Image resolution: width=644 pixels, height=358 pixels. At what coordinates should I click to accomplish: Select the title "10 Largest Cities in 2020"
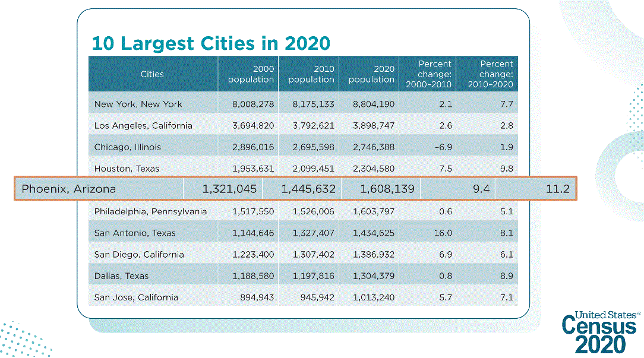click(211, 43)
